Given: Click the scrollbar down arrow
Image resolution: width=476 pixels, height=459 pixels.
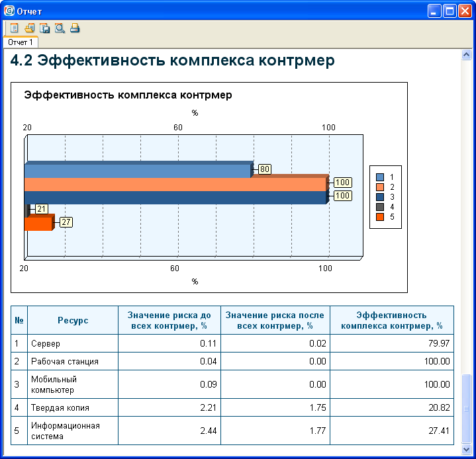Looking at the screenshot, I should click(466, 449).
